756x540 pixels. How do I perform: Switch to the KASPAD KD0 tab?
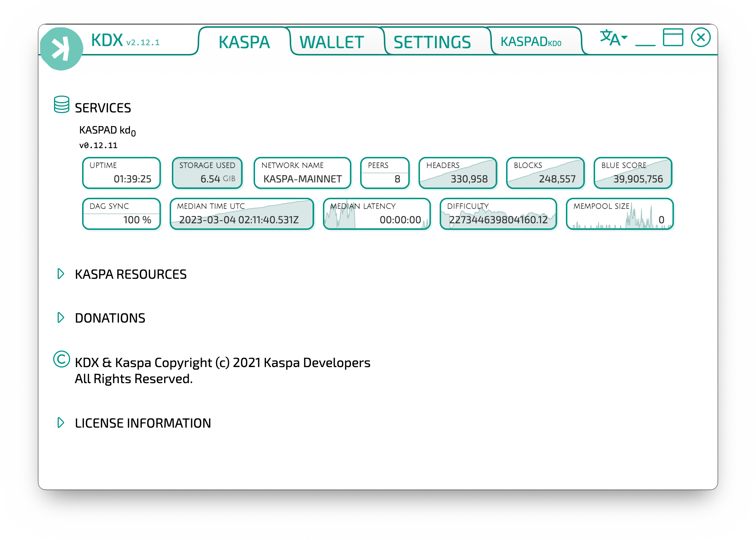coord(531,42)
